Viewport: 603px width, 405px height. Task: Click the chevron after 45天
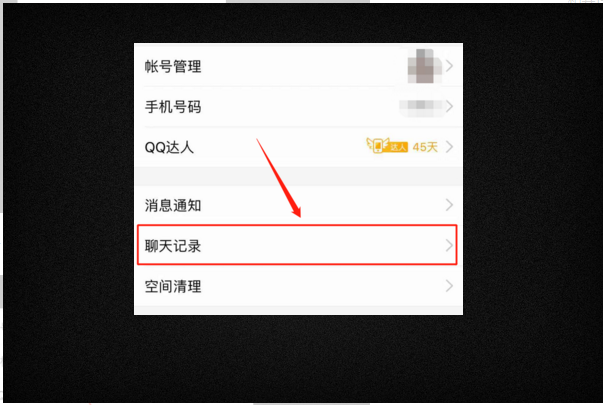click(449, 147)
